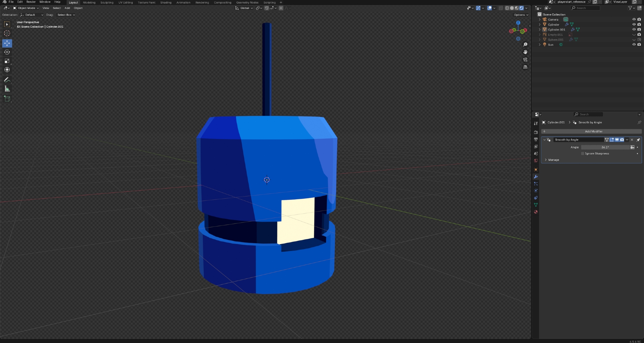Open the Object Mode dropdown

tap(26, 8)
